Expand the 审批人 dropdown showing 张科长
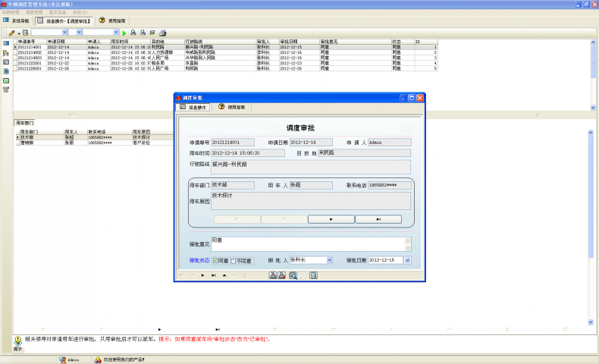 coord(329,260)
